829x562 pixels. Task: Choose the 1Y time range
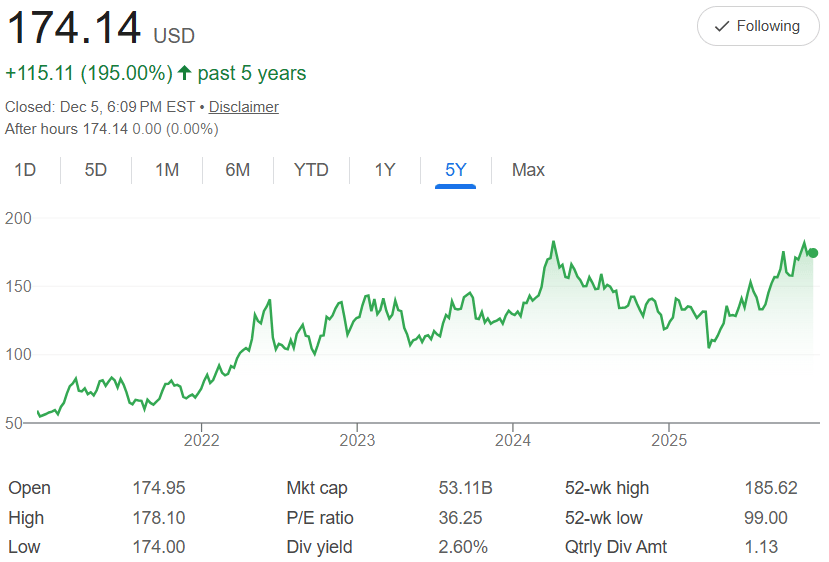point(385,170)
